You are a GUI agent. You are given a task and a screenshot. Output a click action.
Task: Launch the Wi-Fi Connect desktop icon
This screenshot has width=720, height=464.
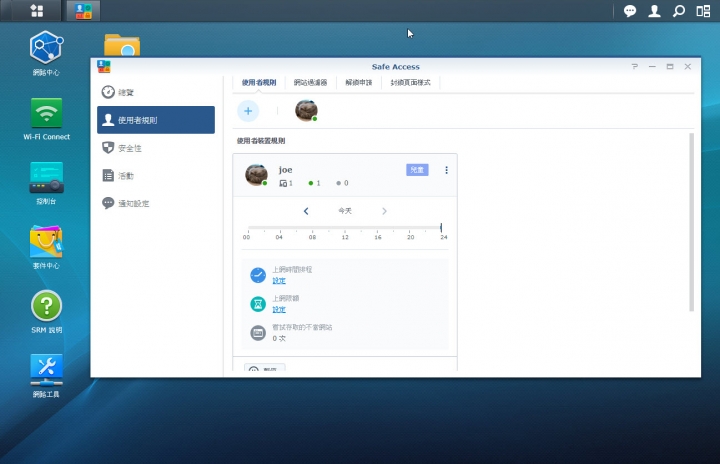(x=46, y=119)
